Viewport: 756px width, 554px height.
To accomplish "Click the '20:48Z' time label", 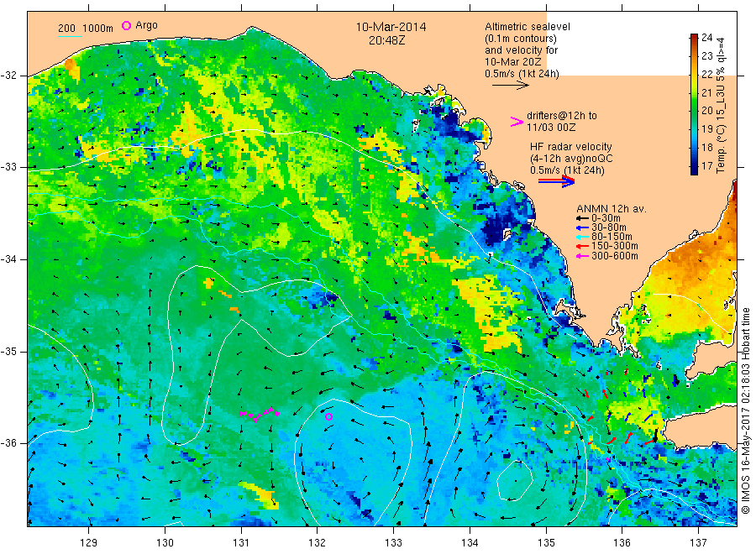I will coord(386,40).
